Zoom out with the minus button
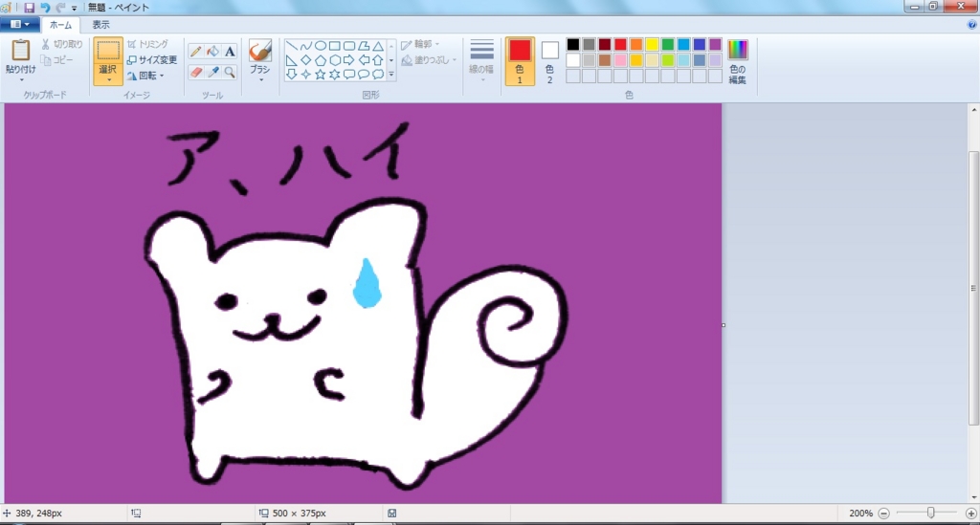 tap(883, 514)
